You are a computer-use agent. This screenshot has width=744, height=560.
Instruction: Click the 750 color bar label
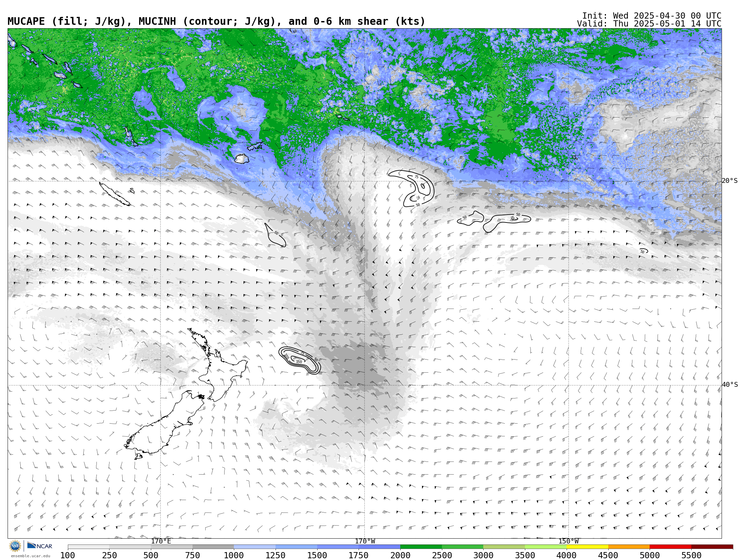click(193, 555)
